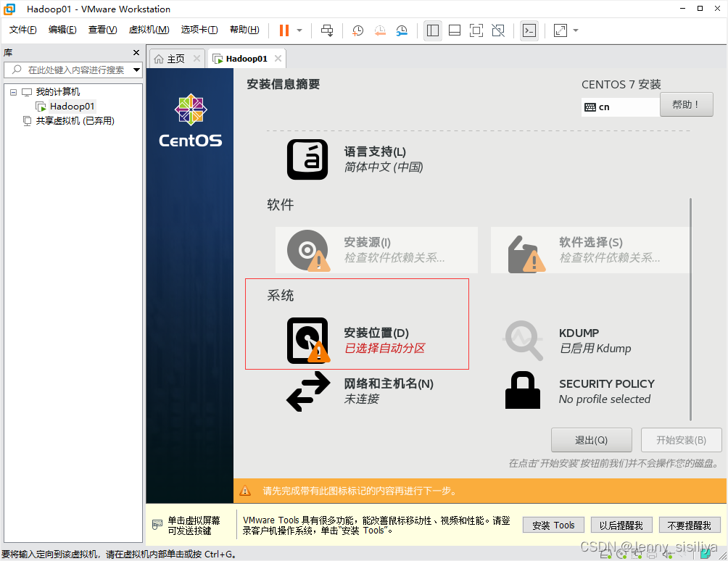Open 软件选择(S) package icon
Image resolution: width=728 pixels, height=561 pixels.
click(x=525, y=254)
